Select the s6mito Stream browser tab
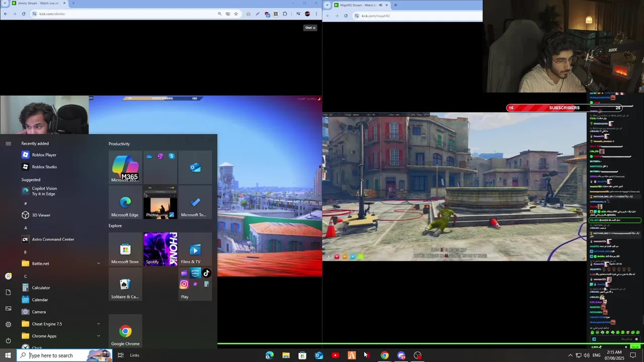644x362 pixels. point(38,4)
